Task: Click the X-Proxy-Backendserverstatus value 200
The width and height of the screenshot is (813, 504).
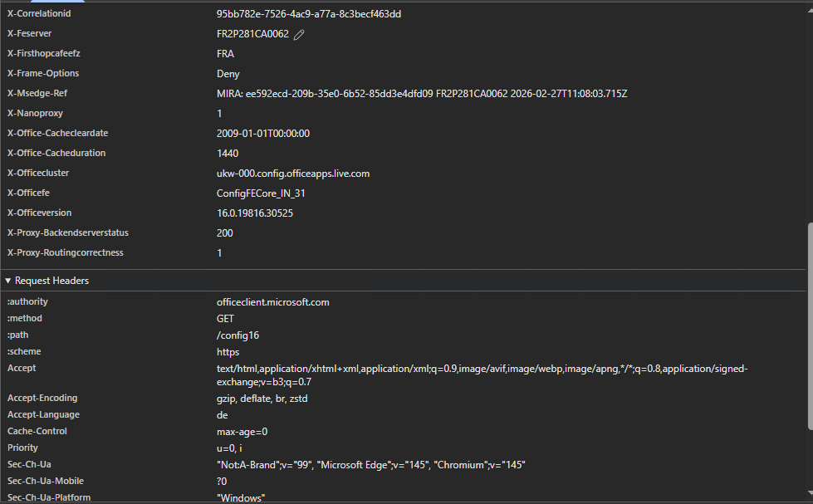Action: [224, 233]
